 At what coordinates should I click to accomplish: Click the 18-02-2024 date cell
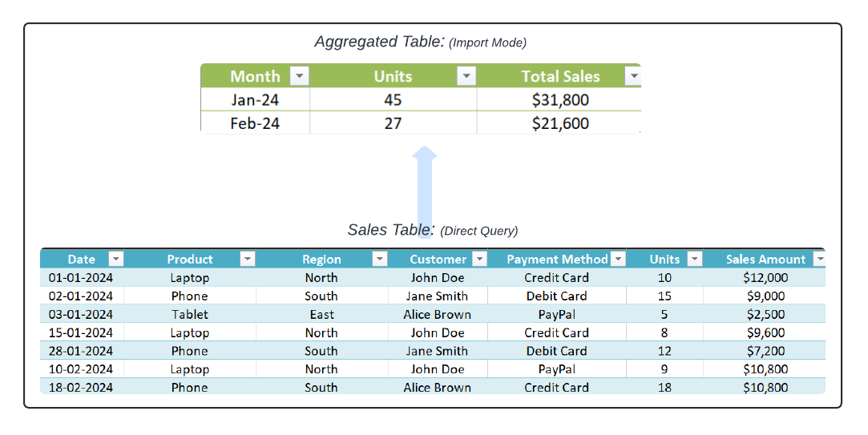point(82,387)
